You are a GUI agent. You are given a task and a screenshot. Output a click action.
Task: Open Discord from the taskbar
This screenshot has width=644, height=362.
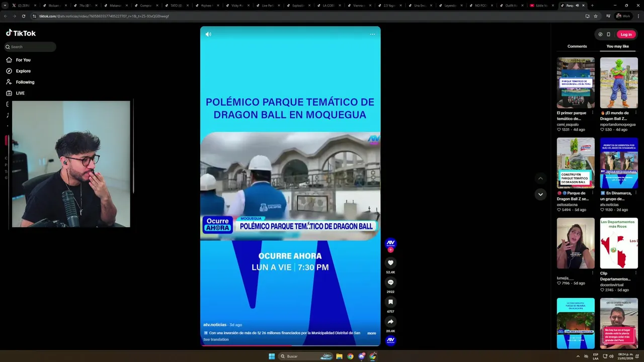point(362,356)
